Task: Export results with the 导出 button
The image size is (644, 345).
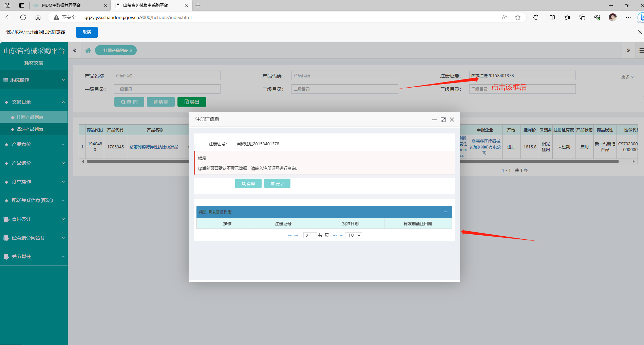Action: 192,102
